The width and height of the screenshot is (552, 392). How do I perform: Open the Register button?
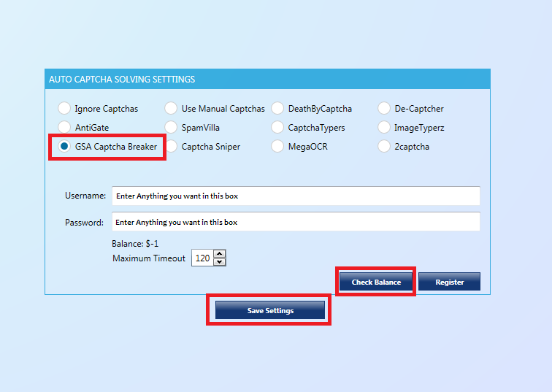(x=449, y=282)
